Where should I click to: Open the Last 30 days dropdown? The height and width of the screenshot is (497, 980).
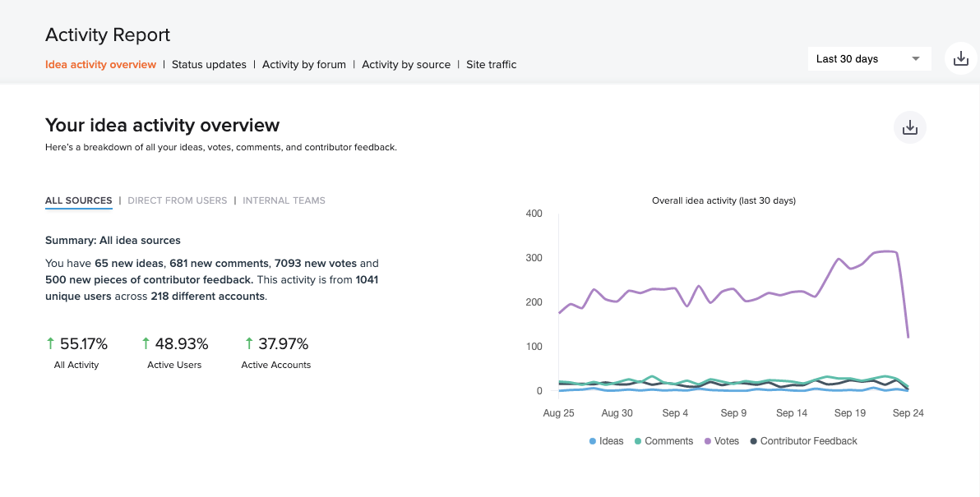pyautogui.click(x=869, y=59)
